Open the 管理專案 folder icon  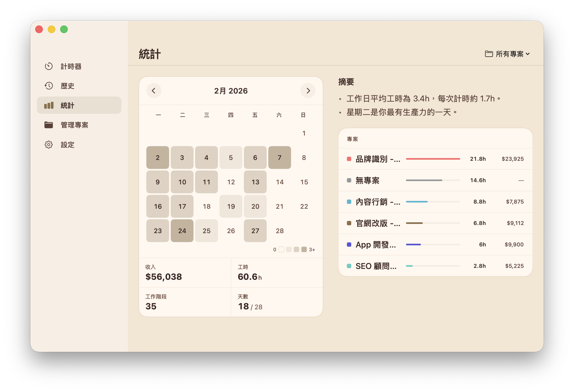49,125
